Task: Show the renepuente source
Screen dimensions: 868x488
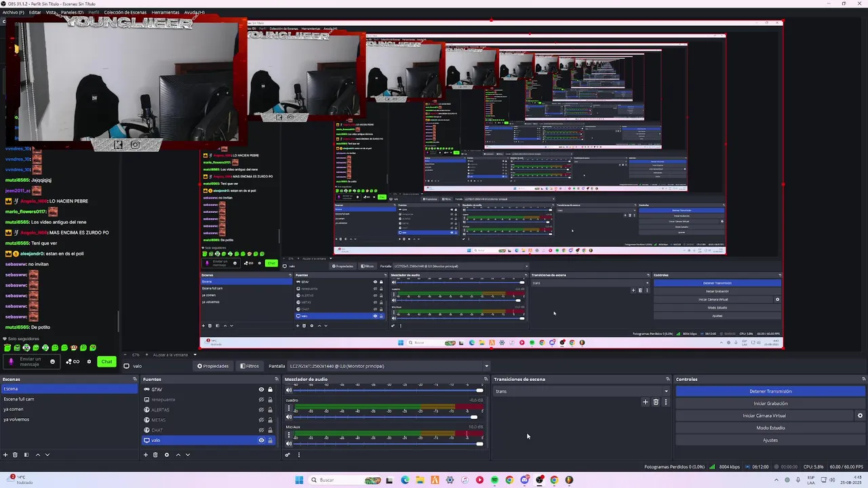Action: click(261, 400)
